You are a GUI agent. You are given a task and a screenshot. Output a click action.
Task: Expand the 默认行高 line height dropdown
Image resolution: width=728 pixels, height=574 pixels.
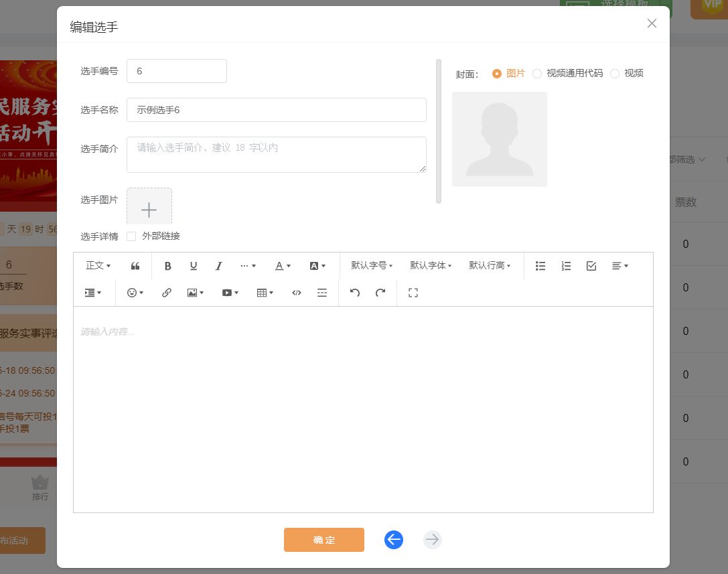490,266
